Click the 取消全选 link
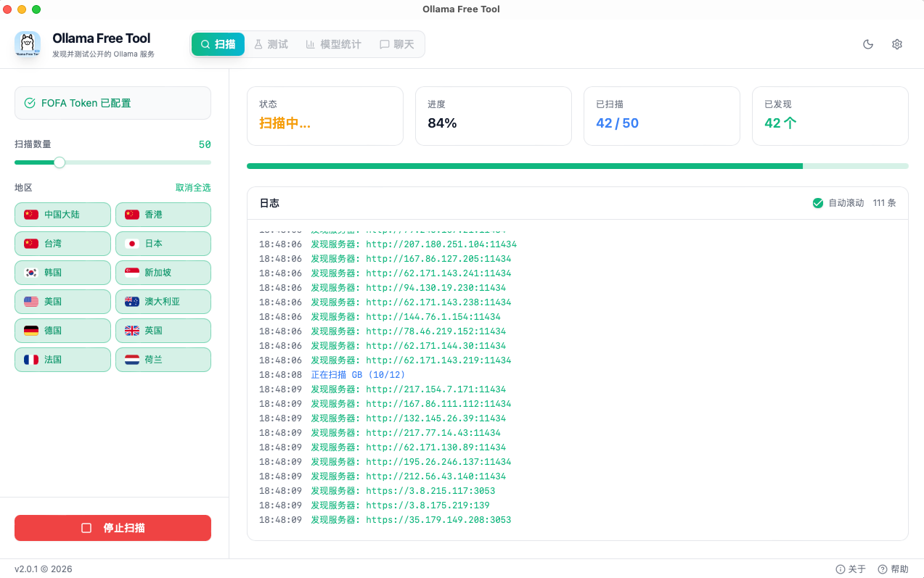 pyautogui.click(x=193, y=188)
